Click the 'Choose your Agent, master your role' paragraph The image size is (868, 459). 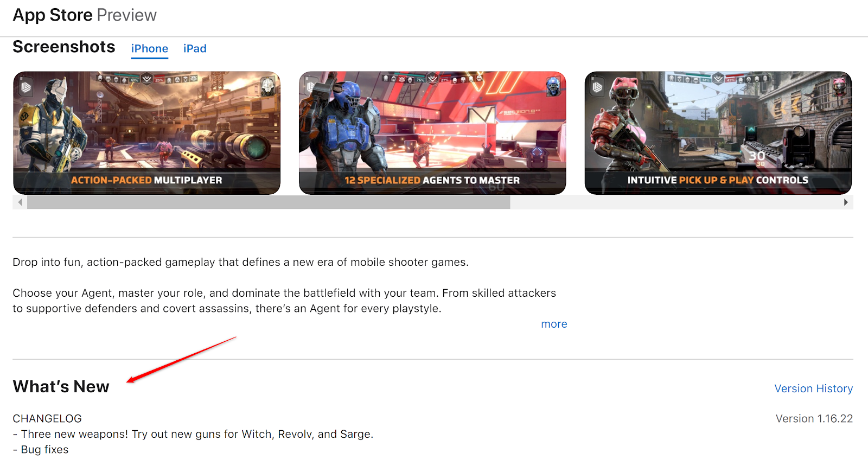coord(284,301)
